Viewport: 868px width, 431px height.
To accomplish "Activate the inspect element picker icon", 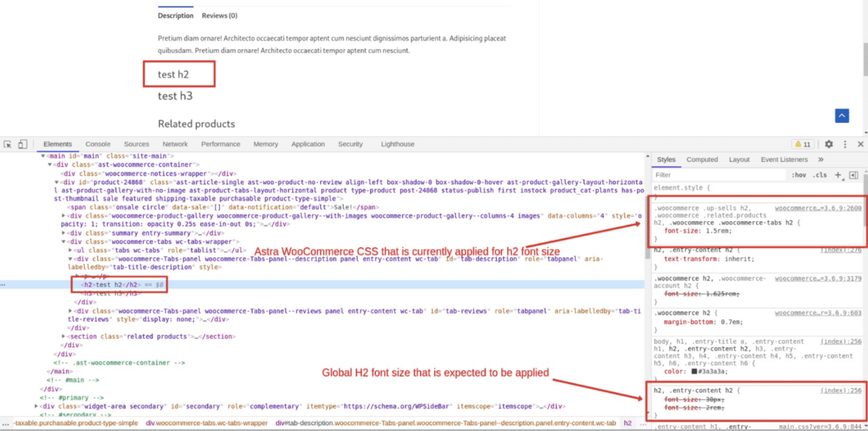I will [x=8, y=144].
